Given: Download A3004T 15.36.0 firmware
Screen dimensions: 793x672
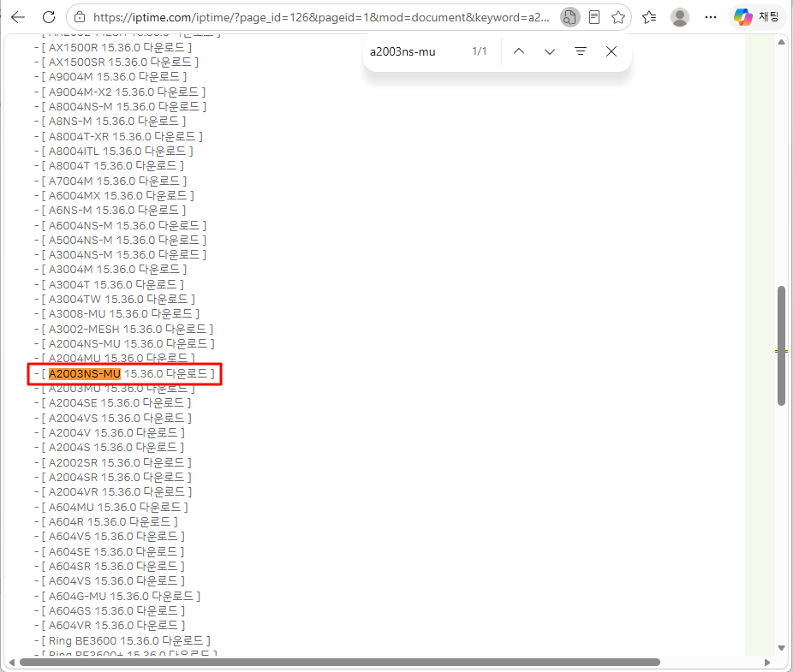Looking at the screenshot, I should [113, 285].
